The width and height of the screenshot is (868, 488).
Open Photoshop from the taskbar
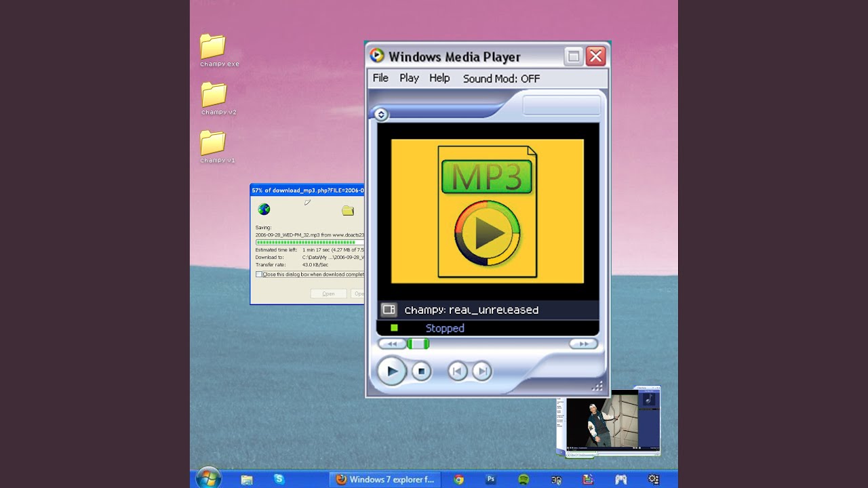491,479
